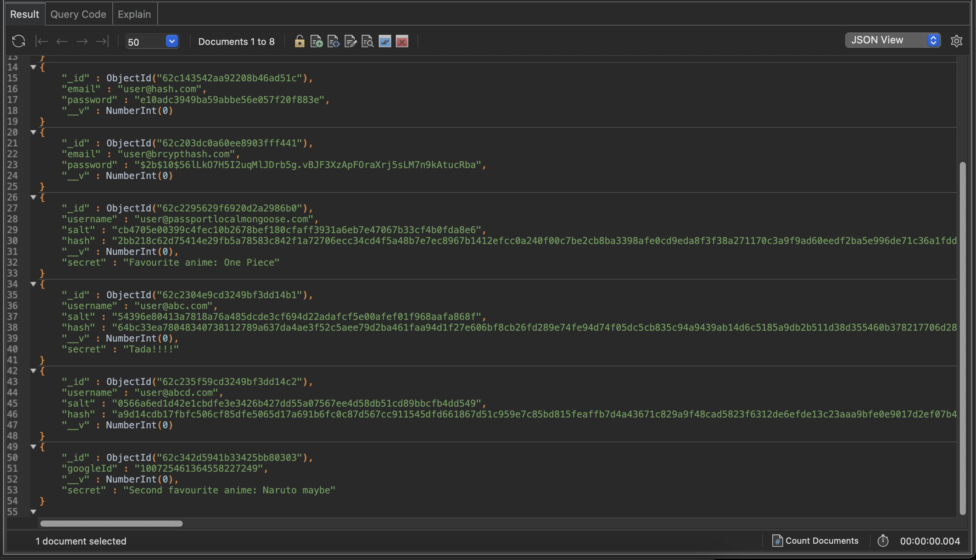This screenshot has width=976, height=560.
Task: Switch to the Explain tab
Action: [x=134, y=14]
